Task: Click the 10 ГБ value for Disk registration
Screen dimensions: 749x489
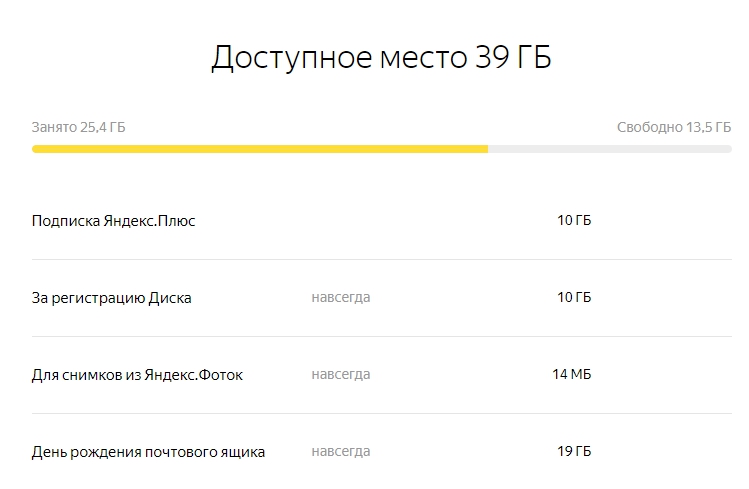Action: (574, 297)
